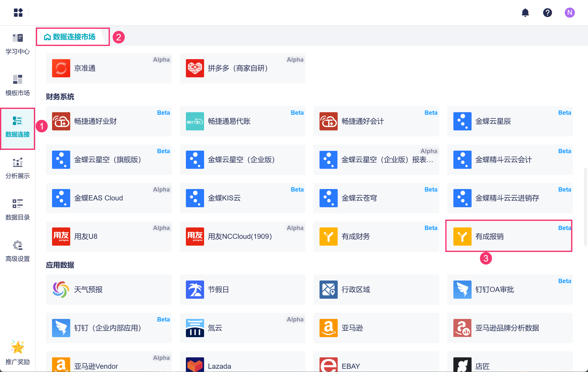Viewport: 588px width, 372px height.
Task: Go to 学习中心 in sidebar
Action: coord(18,44)
